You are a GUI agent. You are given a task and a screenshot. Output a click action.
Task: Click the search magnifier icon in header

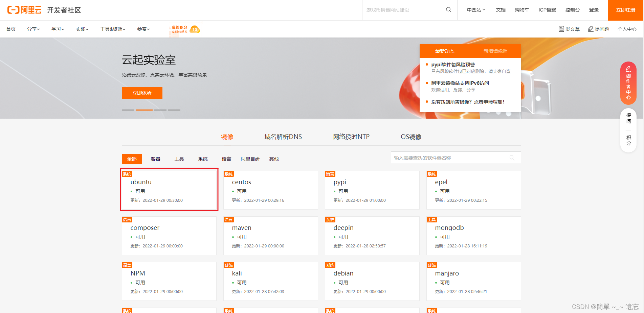click(x=449, y=10)
